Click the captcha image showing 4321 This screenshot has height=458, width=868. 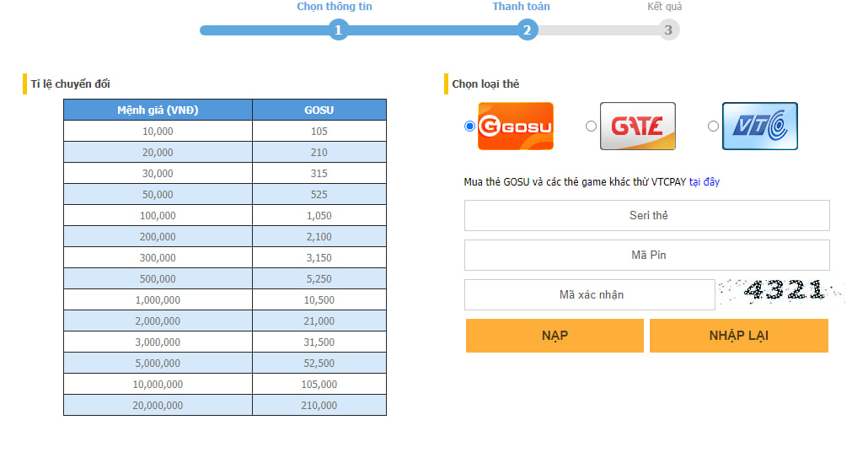coord(782,290)
